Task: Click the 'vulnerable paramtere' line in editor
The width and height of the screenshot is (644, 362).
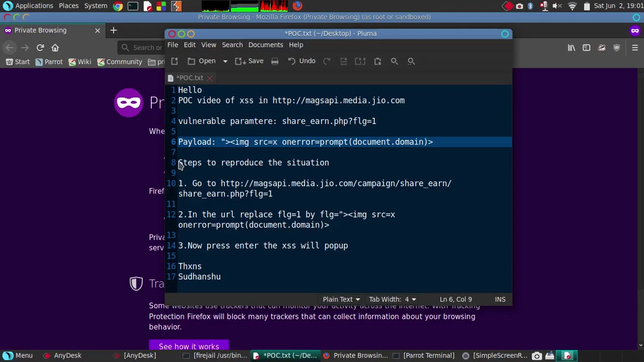Action: tap(277, 121)
